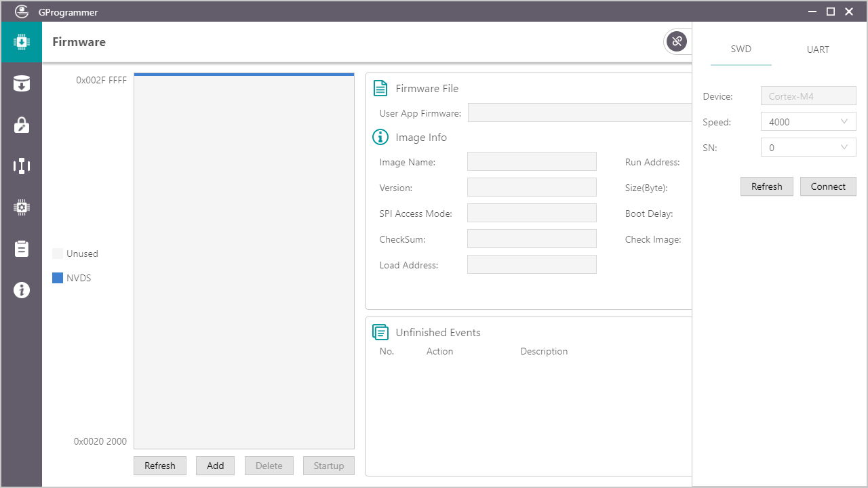868x488 pixels.
Task: Expand the SN dropdown
Action: [x=808, y=148]
